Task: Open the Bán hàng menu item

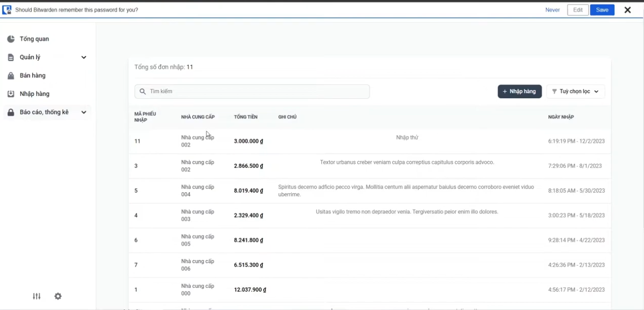Action: click(x=33, y=76)
